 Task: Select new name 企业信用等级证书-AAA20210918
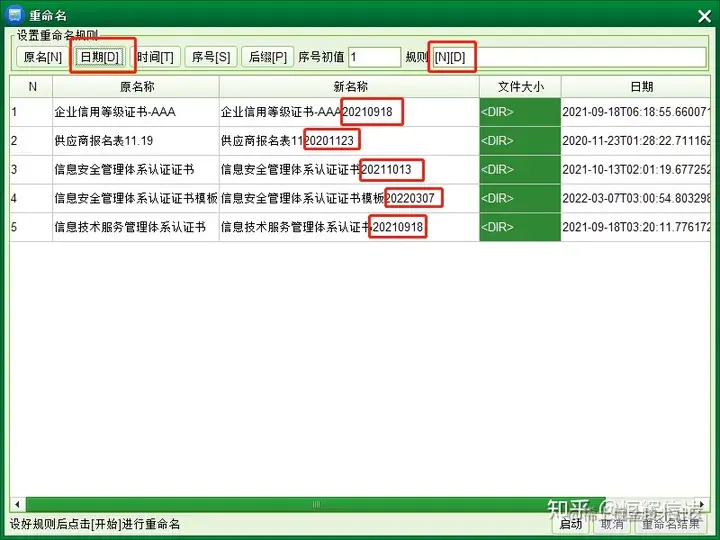pos(350,112)
